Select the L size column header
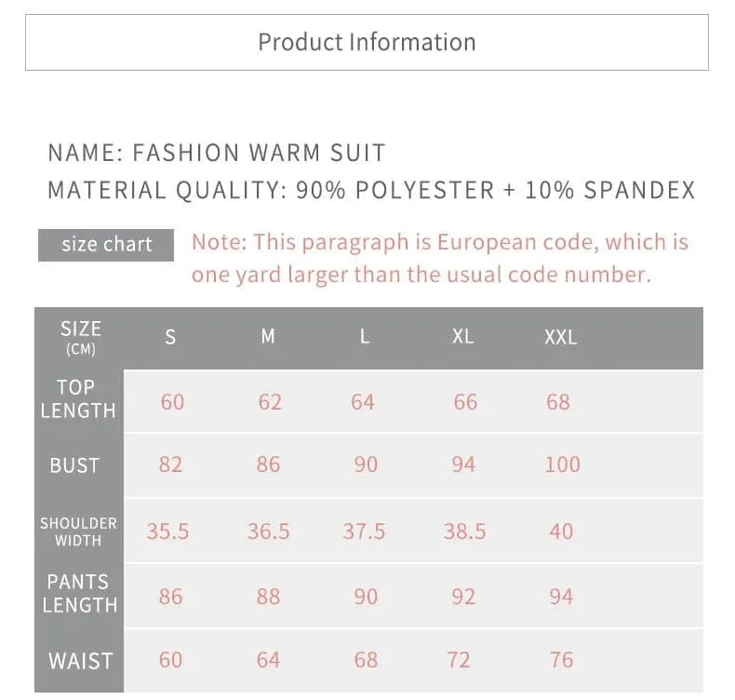The image size is (735, 700). 365,337
